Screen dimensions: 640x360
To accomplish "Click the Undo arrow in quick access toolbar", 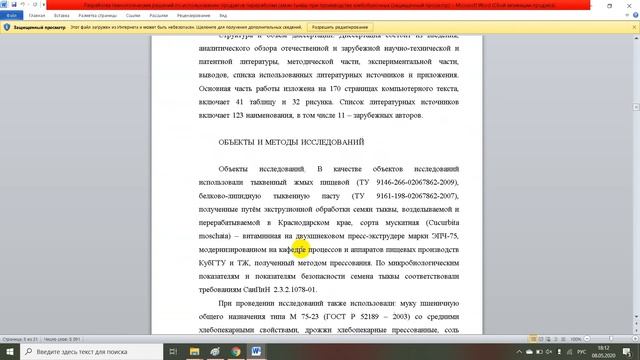I will pyautogui.click(x=23, y=4).
